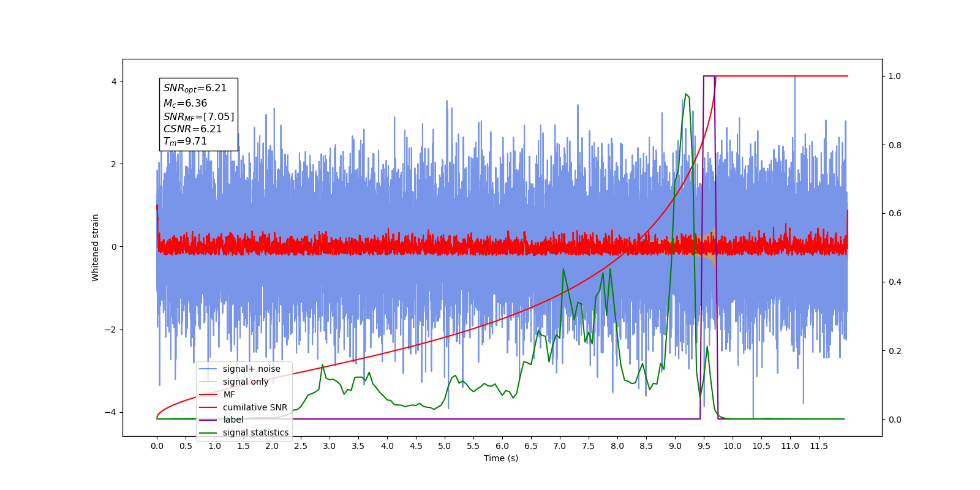Select the CSNR=6.21 line in stats box

(x=192, y=129)
